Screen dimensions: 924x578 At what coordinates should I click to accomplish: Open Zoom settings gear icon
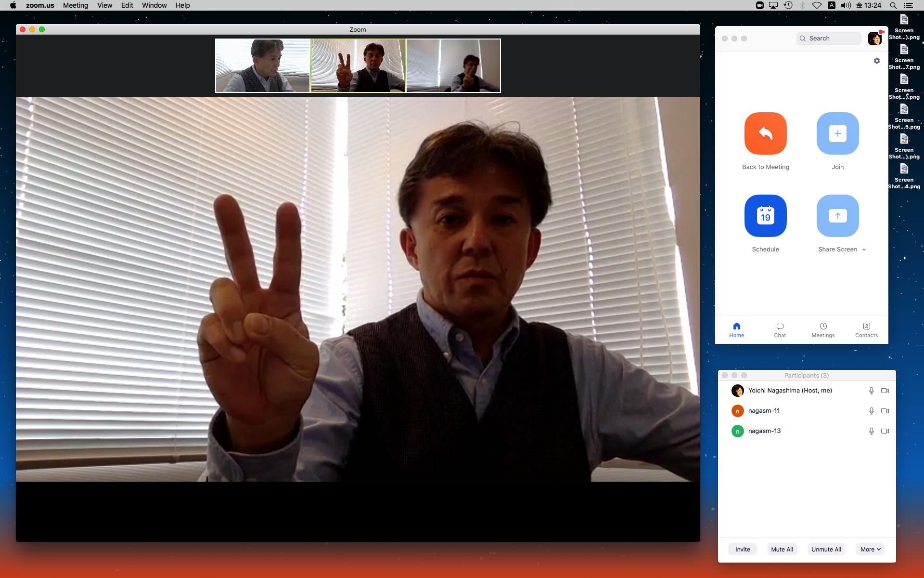(876, 61)
